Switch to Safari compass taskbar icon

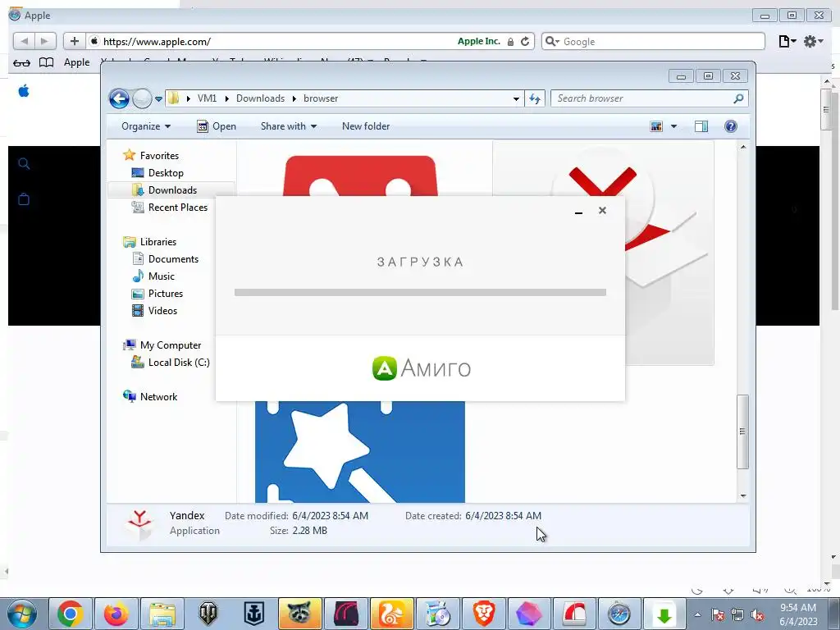[x=619, y=614]
